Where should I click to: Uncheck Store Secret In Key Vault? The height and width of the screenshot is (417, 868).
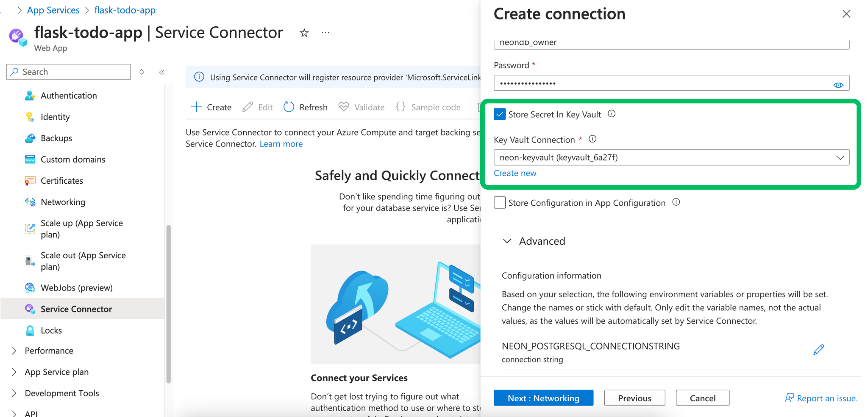click(500, 114)
